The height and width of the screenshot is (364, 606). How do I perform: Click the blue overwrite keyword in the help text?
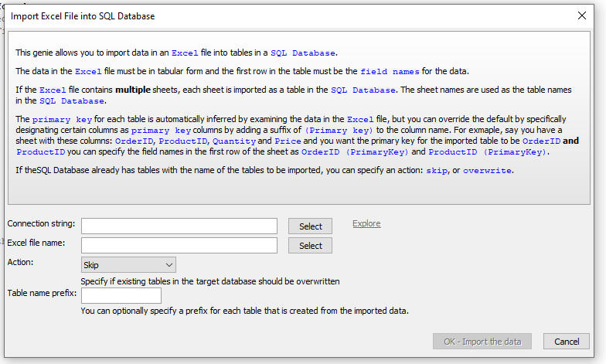487,170
